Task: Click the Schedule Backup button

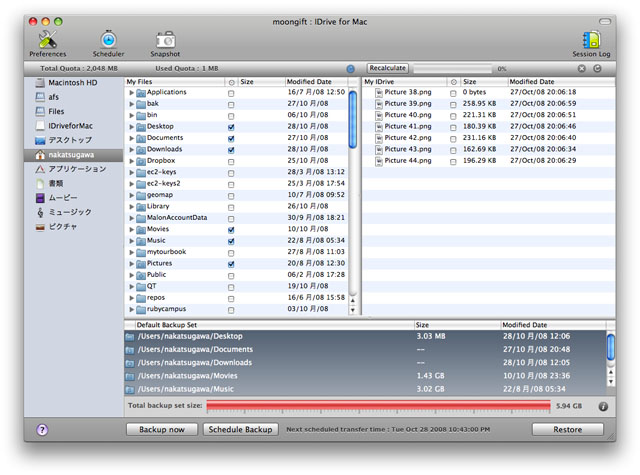Action: tap(240, 429)
